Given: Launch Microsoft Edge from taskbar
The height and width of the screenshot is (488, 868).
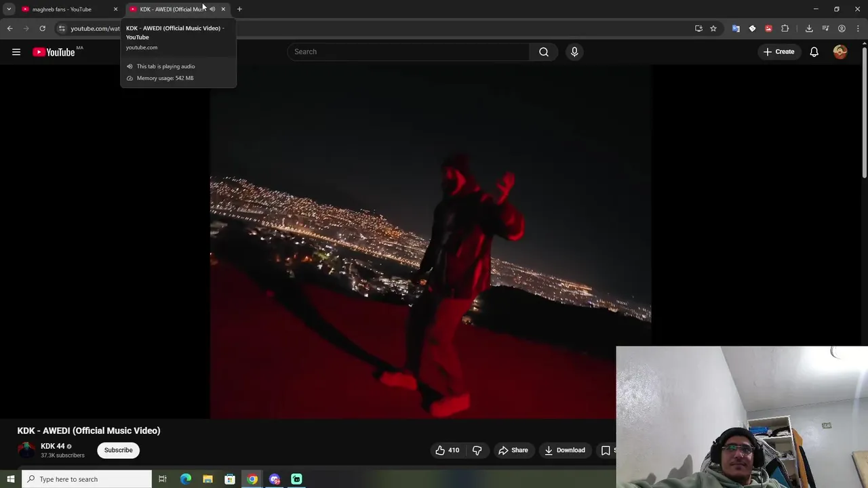Looking at the screenshot, I should coord(185,479).
